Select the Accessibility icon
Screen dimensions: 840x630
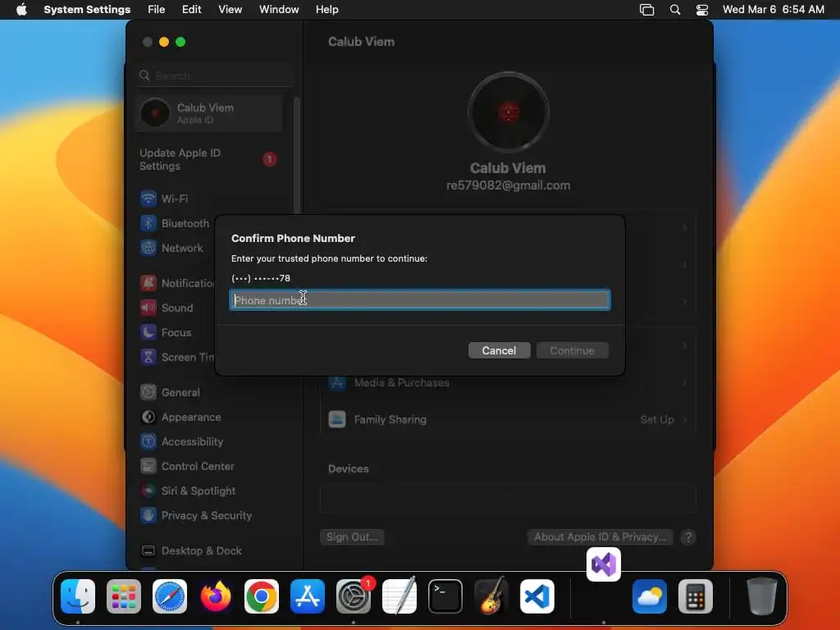148,441
